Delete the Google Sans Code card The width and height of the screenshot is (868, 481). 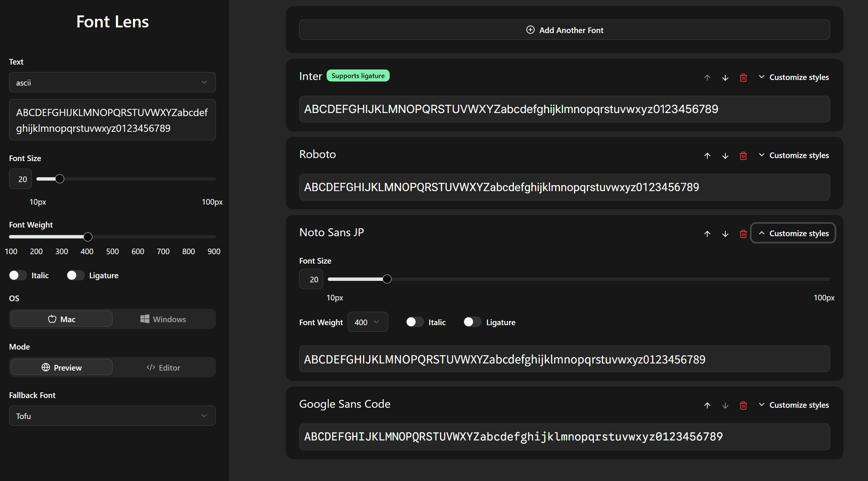click(743, 406)
